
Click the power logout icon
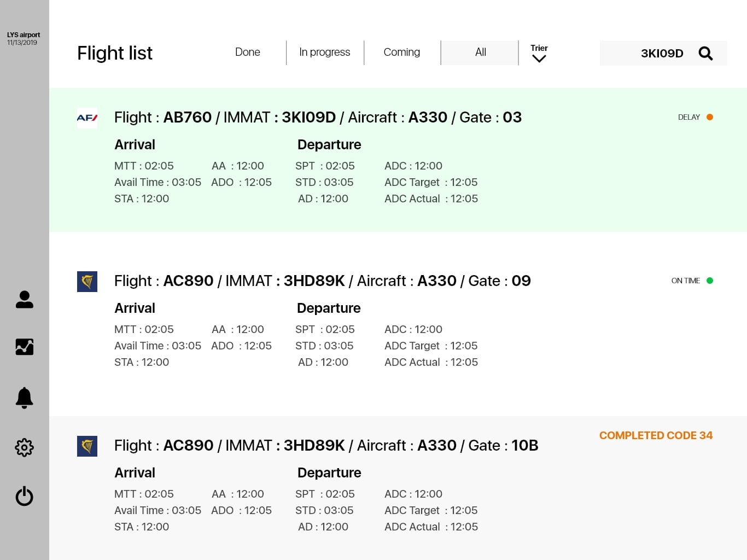point(25,496)
